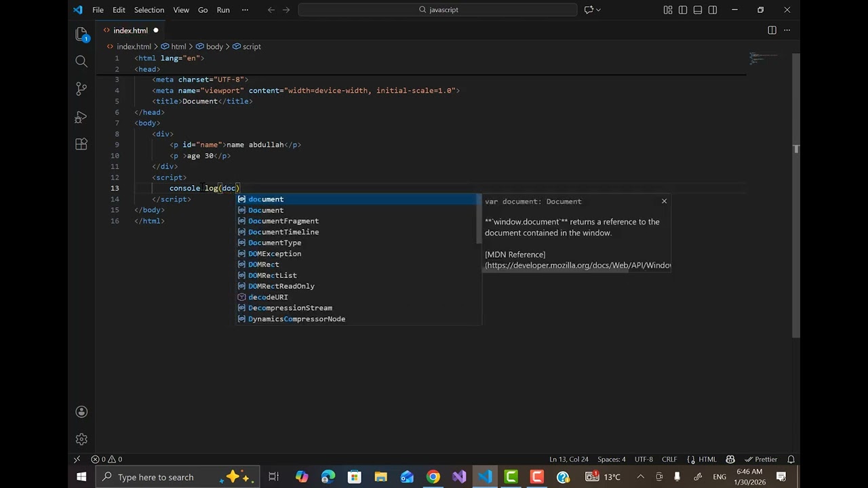Open the Go menu
Image resolution: width=868 pixels, height=488 pixels.
coord(203,9)
